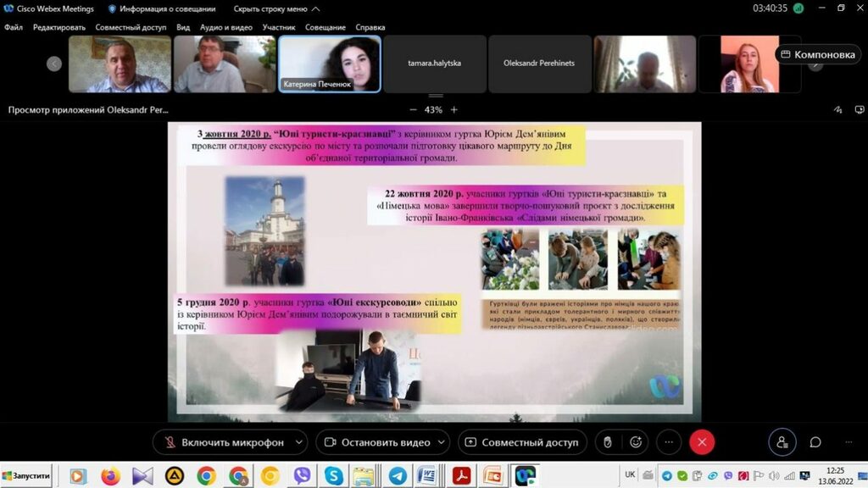Open the Компоновка layout menu
This screenshot has height=488, width=868.
(818, 54)
